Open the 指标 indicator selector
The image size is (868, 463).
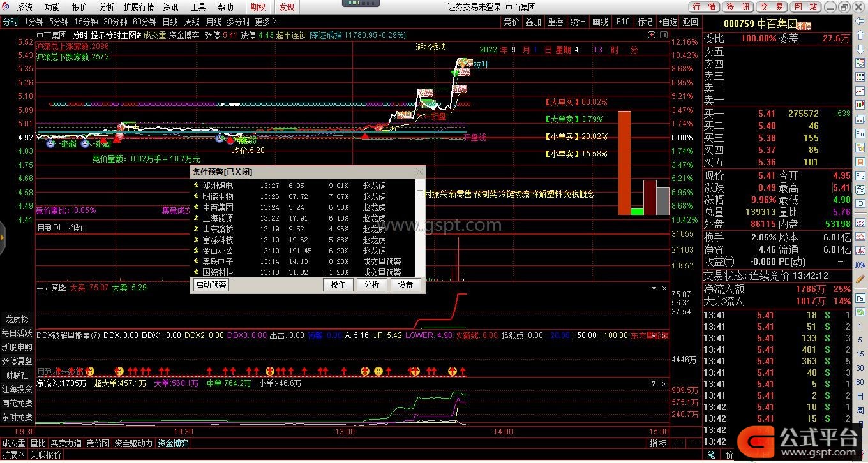tap(658, 443)
